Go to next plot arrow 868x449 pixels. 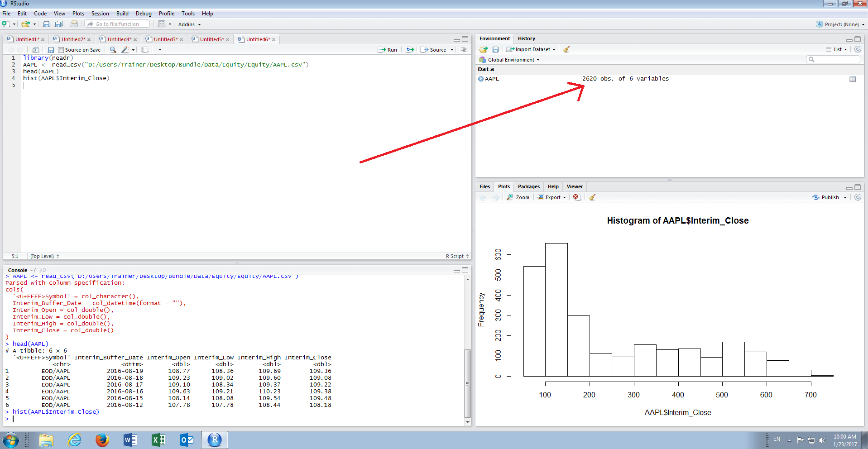pyautogui.click(x=496, y=197)
